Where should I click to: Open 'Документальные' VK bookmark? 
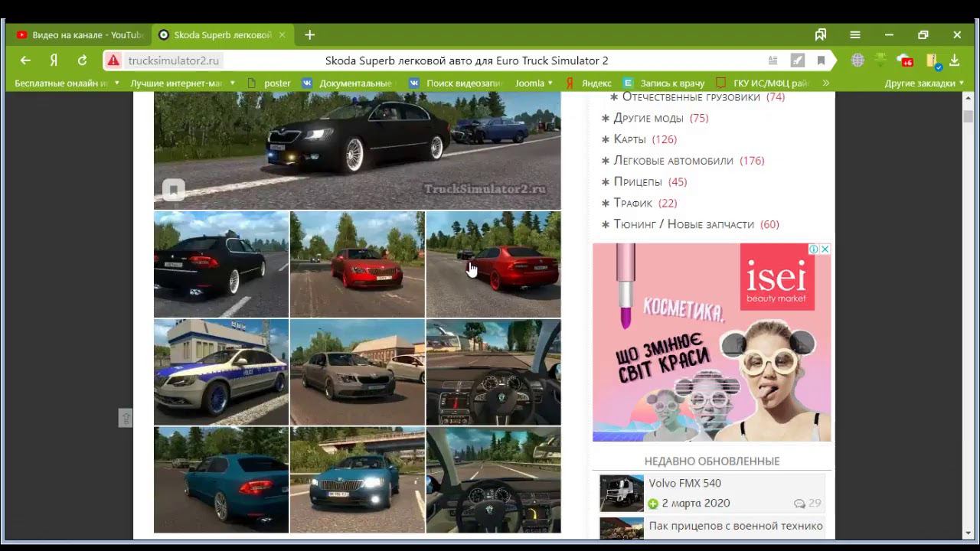pyautogui.click(x=349, y=83)
